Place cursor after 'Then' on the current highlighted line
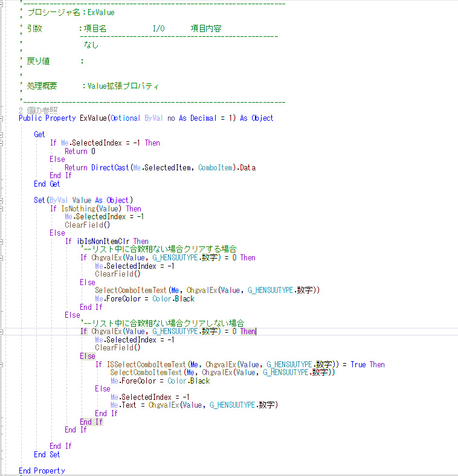This screenshot has width=458, height=476. [x=256, y=332]
